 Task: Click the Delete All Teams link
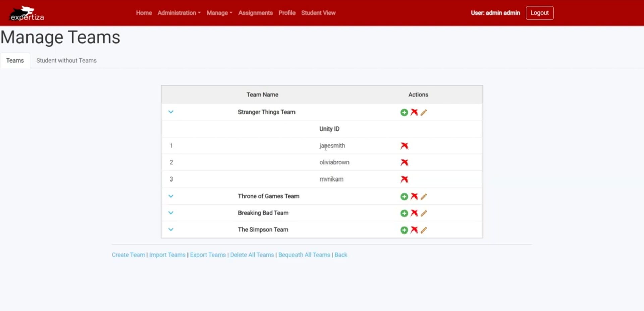tap(252, 255)
